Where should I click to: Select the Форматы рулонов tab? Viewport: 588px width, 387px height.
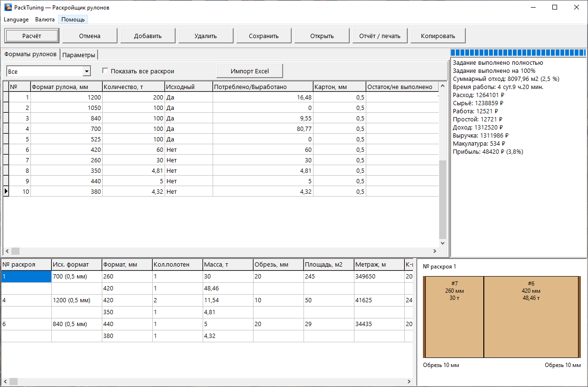pos(30,54)
